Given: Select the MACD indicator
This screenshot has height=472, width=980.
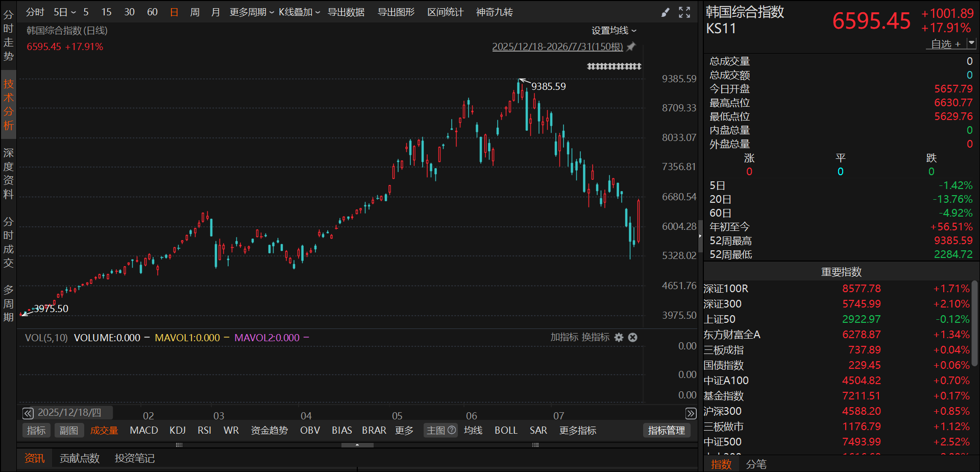Looking at the screenshot, I should [x=144, y=430].
